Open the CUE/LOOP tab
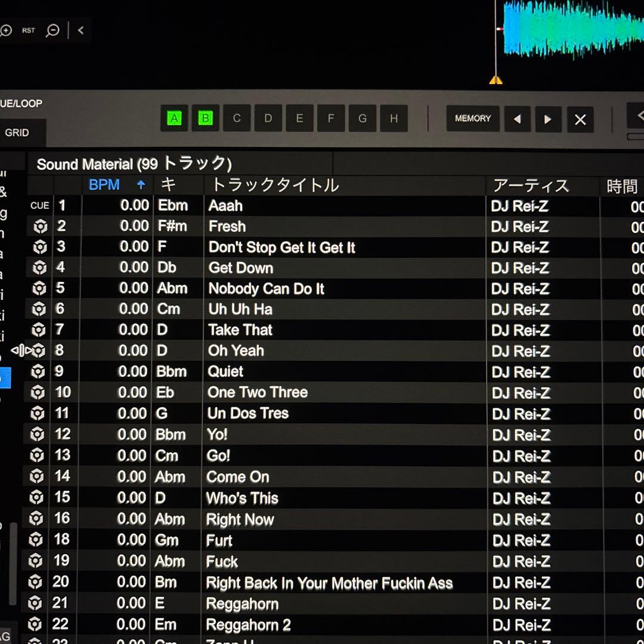Viewport: 644px width, 644px height. tap(21, 104)
